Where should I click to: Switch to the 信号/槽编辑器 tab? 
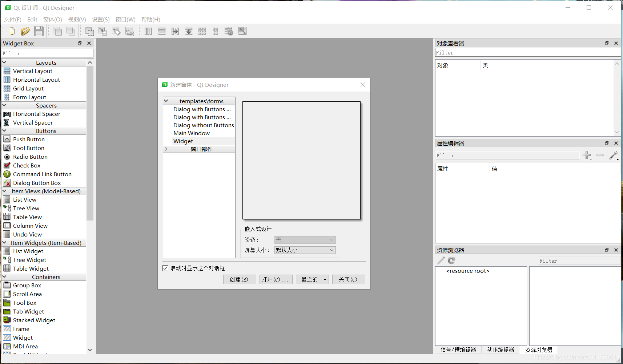458,349
